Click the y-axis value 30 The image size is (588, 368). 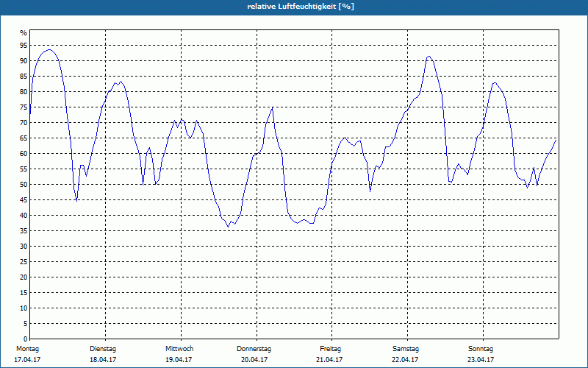pos(24,247)
